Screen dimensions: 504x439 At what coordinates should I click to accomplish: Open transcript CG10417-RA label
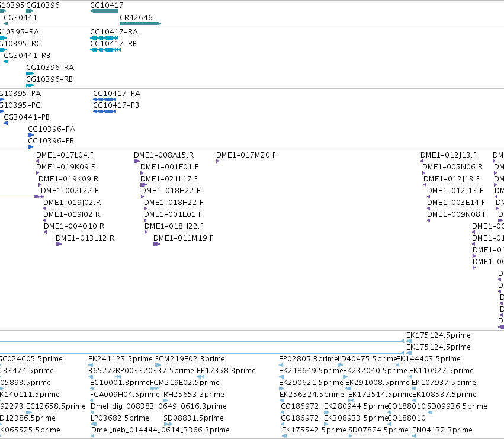pos(114,32)
